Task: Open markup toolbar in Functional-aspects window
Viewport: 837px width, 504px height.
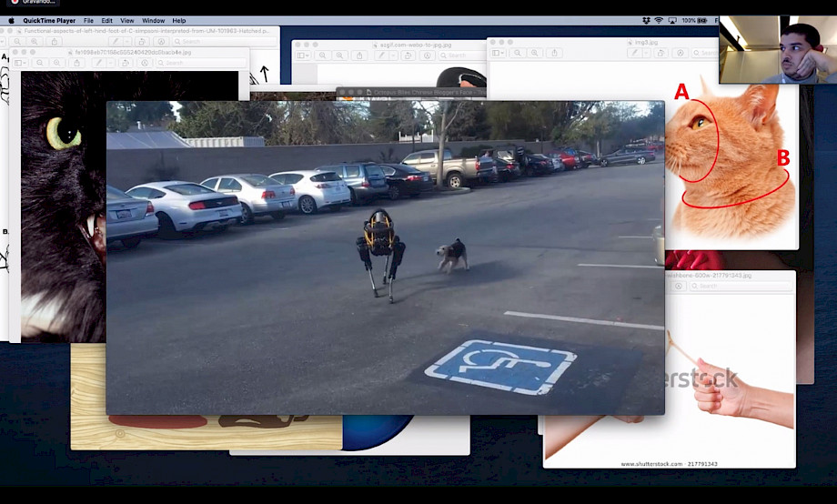Action: pos(115,42)
